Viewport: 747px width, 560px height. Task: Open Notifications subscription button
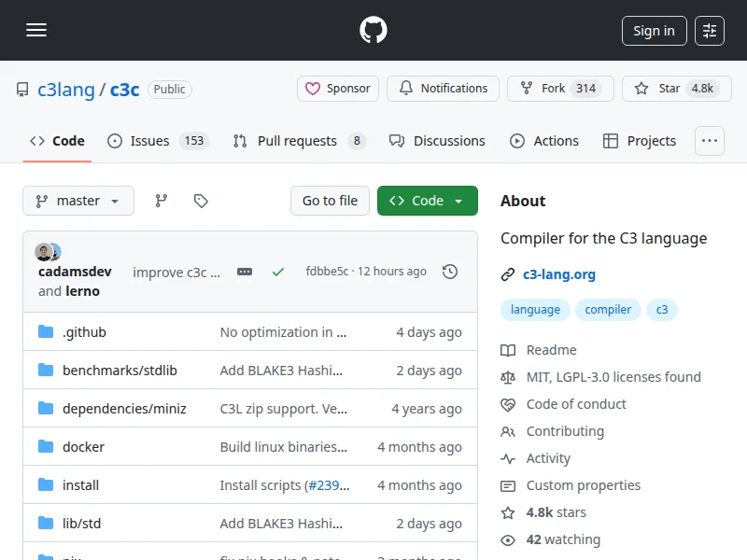(444, 89)
